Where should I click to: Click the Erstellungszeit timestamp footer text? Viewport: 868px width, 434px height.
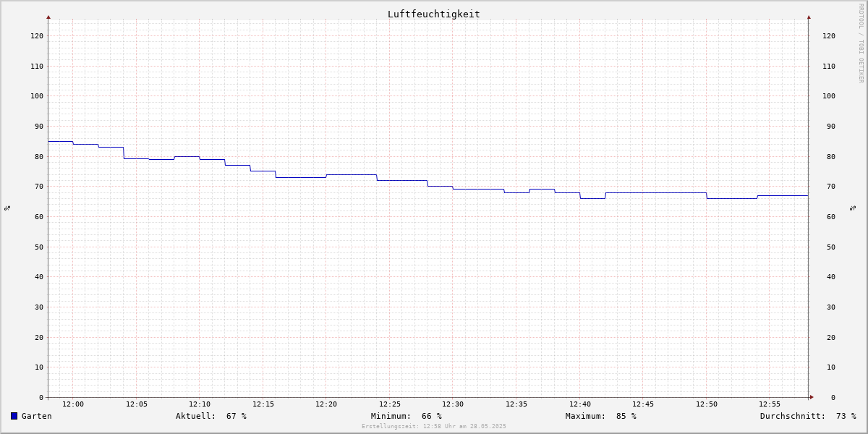[434, 426]
